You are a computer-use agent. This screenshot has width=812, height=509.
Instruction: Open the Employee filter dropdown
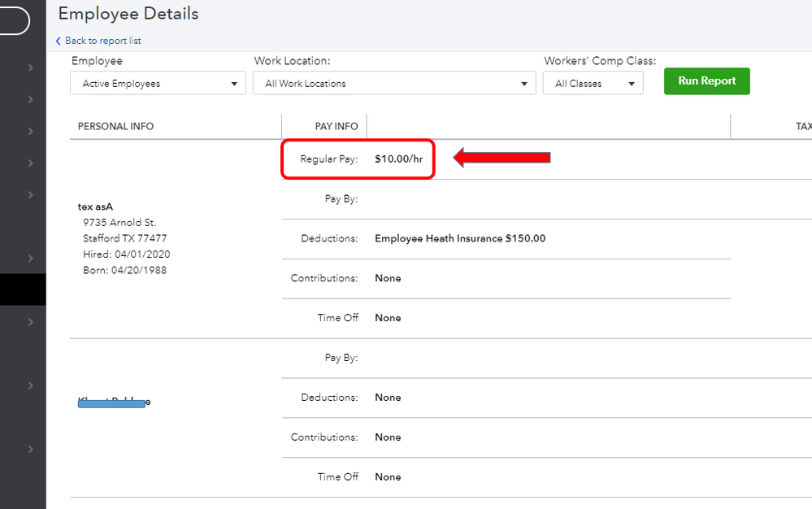[158, 84]
